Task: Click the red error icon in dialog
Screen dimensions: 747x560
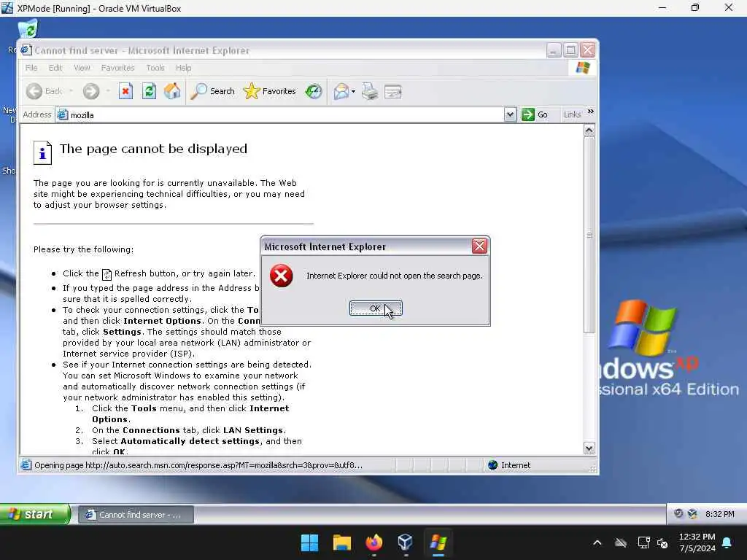Action: (282, 276)
